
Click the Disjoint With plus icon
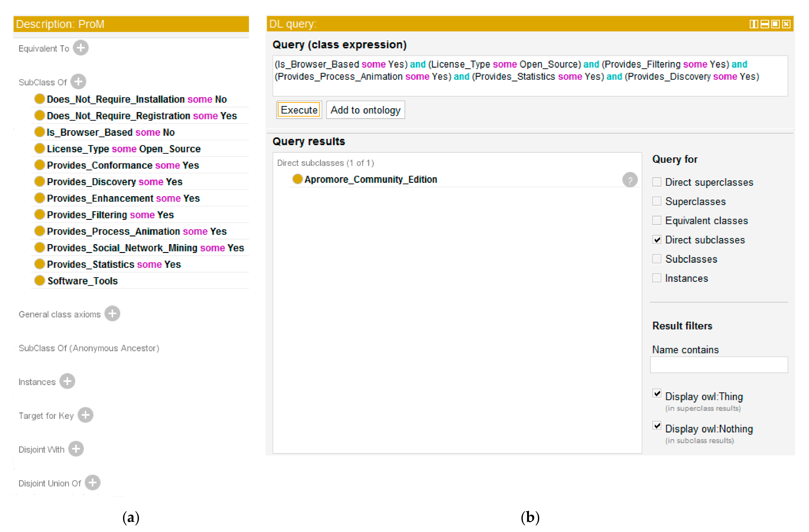click(76, 449)
